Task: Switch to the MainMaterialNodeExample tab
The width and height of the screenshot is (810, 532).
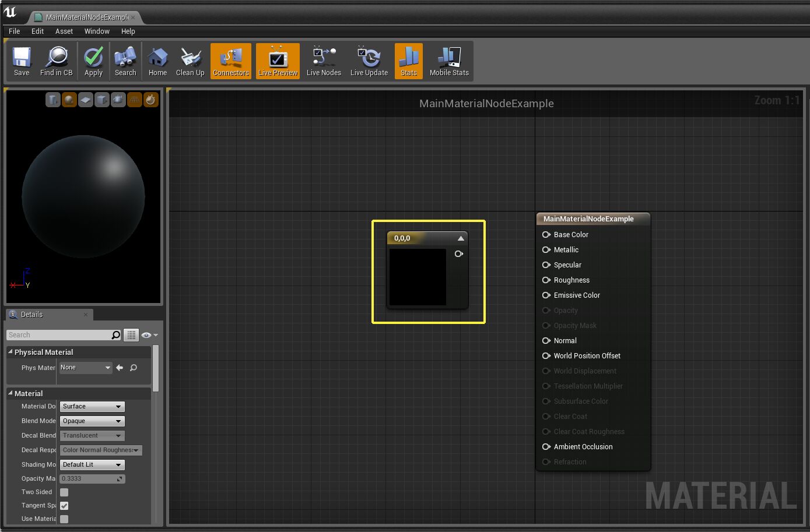Action: pyautogui.click(x=82, y=17)
